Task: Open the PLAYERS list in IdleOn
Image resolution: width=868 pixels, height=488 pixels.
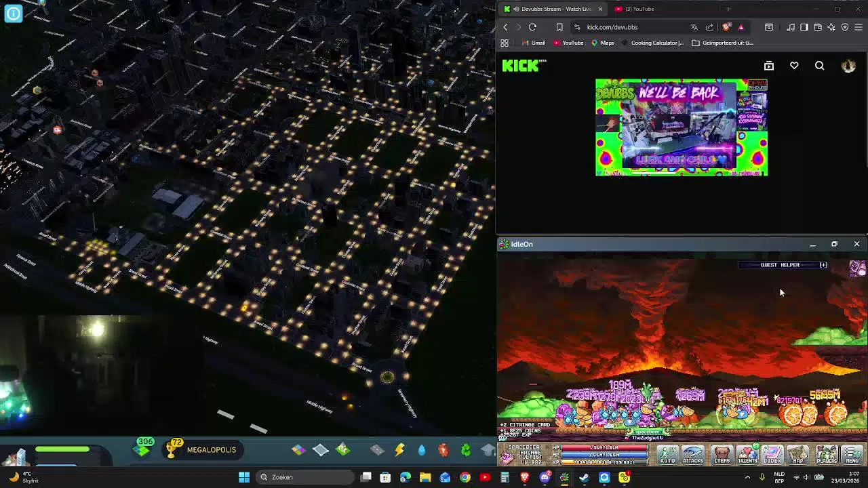Action: click(x=827, y=455)
